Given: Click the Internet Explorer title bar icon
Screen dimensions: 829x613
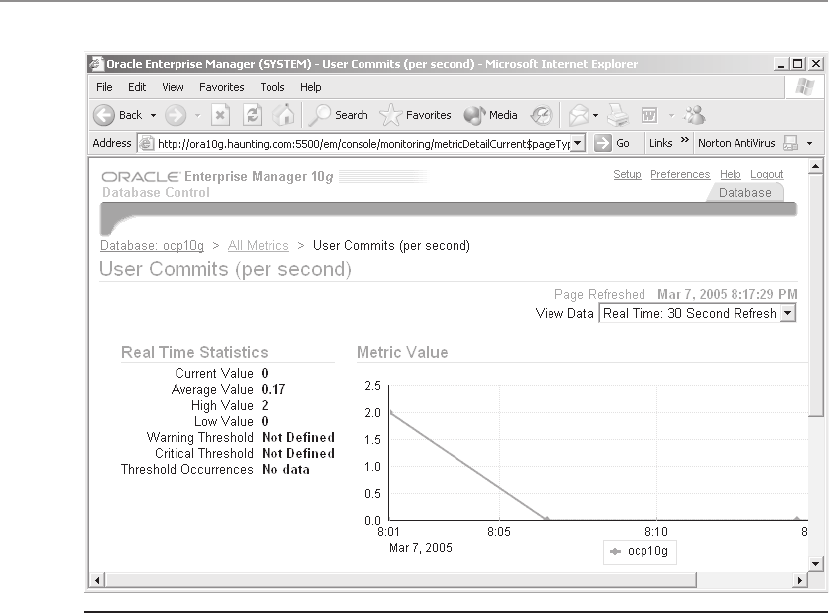Looking at the screenshot, I should (x=96, y=64).
